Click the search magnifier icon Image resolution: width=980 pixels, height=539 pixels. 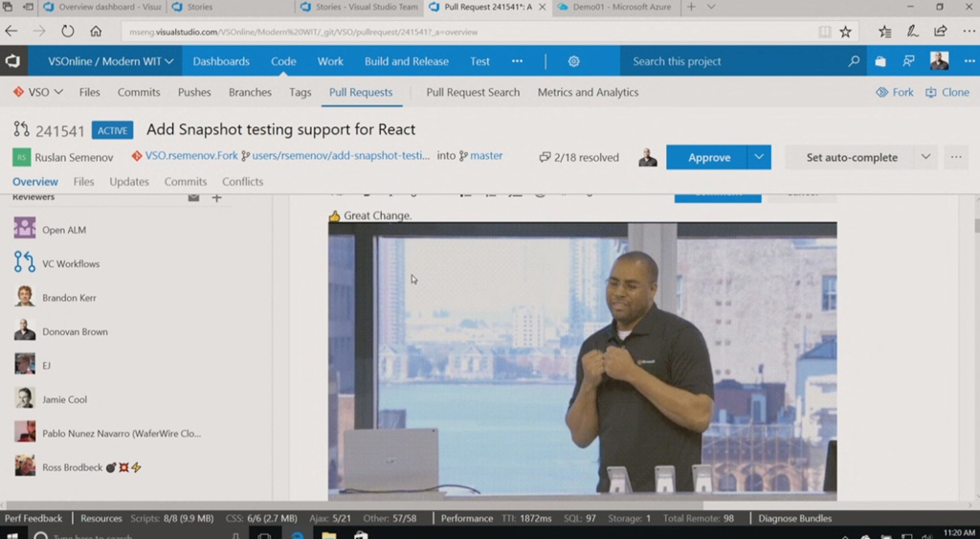(x=854, y=61)
